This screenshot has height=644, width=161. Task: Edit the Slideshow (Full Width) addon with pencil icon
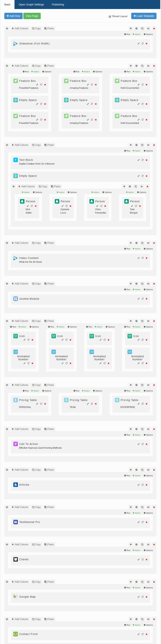coord(138,44)
